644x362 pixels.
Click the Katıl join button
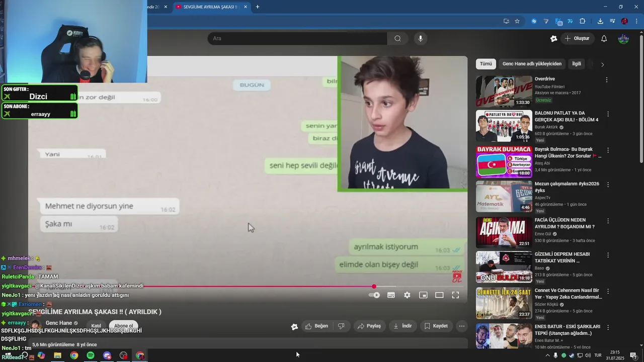coord(96,326)
